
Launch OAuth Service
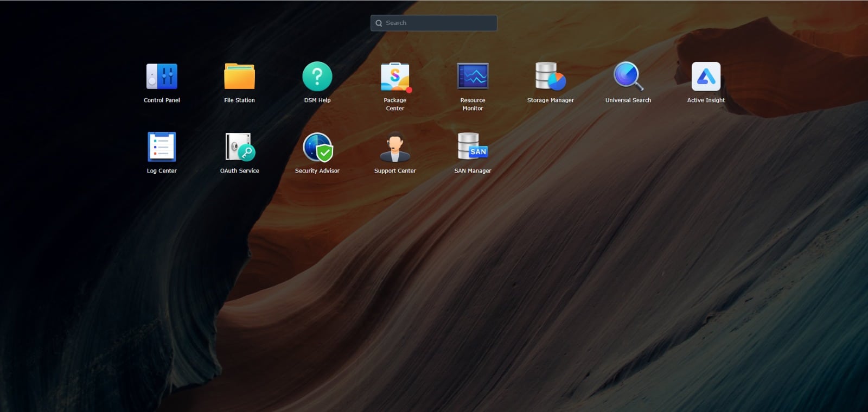[x=239, y=147]
